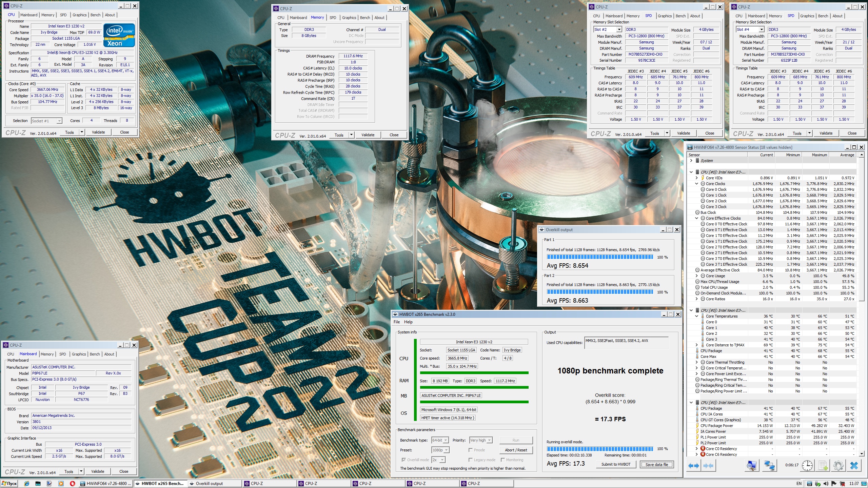Collapse the Core Effective Clocks node
Image resolution: width=868 pixels, height=488 pixels.
[x=697, y=218]
